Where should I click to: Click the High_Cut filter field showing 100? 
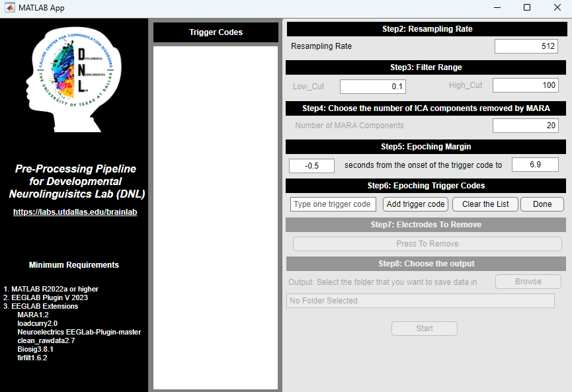tap(525, 85)
